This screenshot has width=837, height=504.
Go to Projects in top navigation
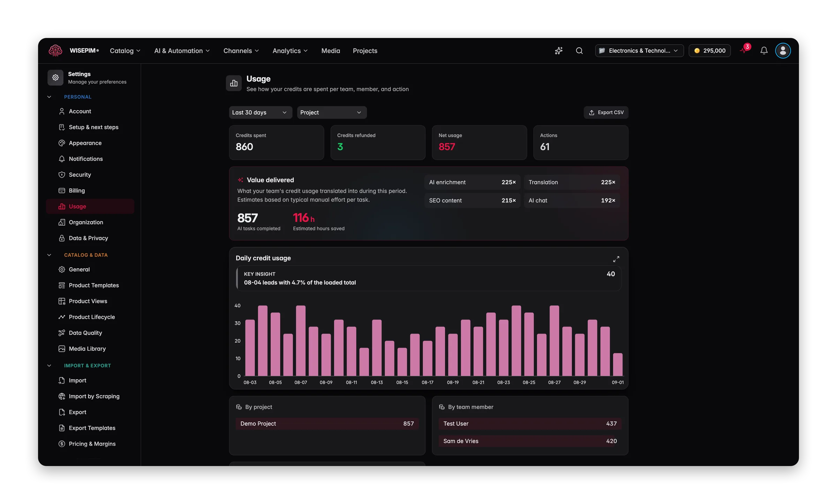point(365,51)
